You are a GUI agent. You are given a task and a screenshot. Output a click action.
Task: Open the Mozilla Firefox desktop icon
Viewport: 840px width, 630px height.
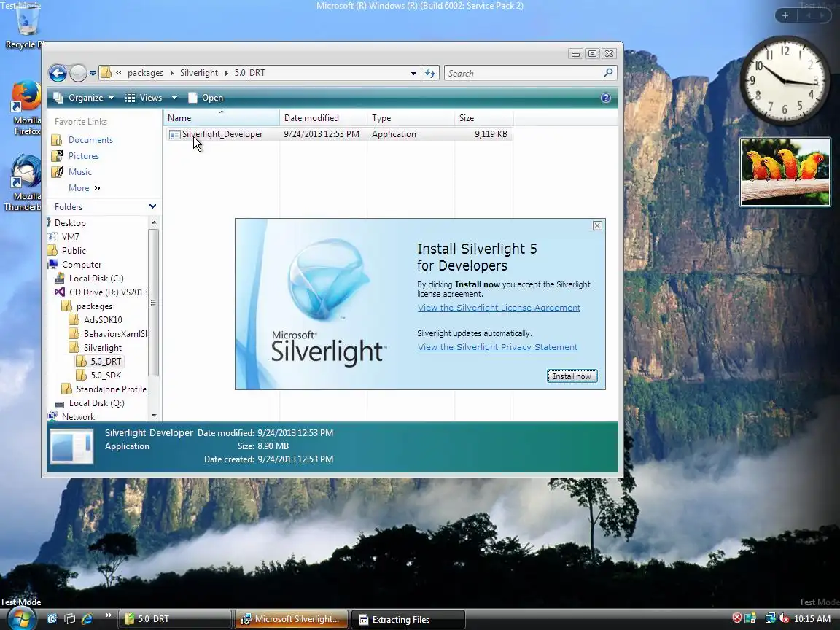(x=26, y=109)
